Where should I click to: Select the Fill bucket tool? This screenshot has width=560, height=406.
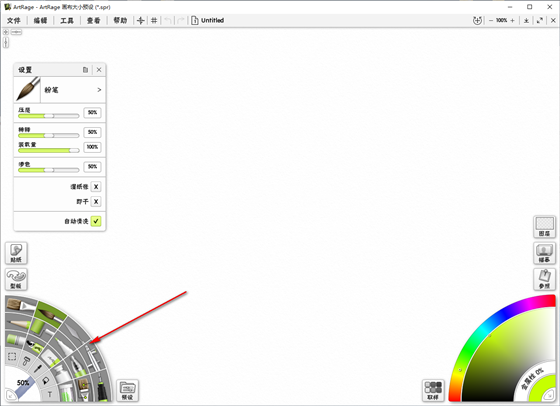(x=46, y=381)
